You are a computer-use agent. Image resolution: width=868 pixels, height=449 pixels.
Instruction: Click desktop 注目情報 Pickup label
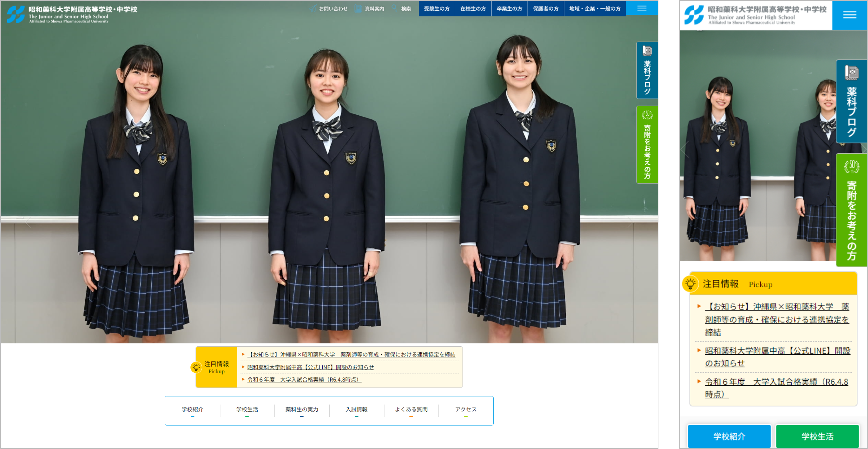pos(216,367)
